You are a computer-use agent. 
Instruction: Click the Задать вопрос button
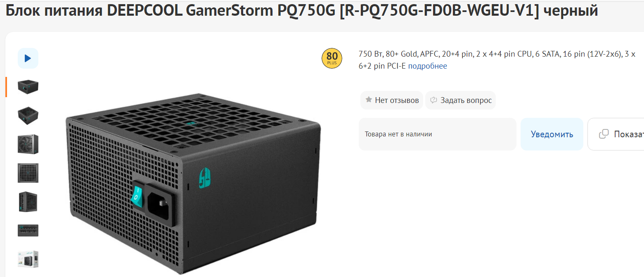point(461,100)
